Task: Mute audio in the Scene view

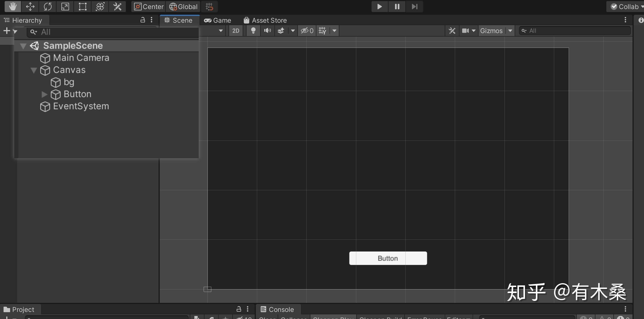Action: pyautogui.click(x=267, y=31)
